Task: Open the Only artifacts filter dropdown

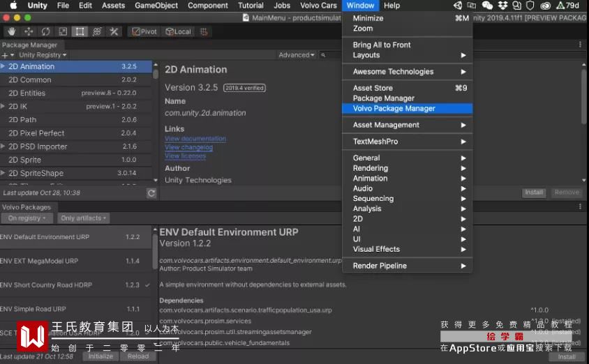Action: pos(83,218)
